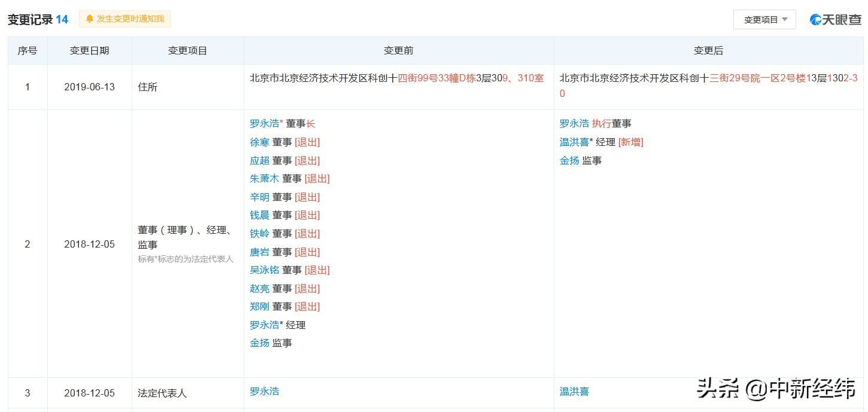Viewport: 868px width, 412px height.
Task: Open 罗永浩 chairman link in row 2
Action: (x=264, y=124)
